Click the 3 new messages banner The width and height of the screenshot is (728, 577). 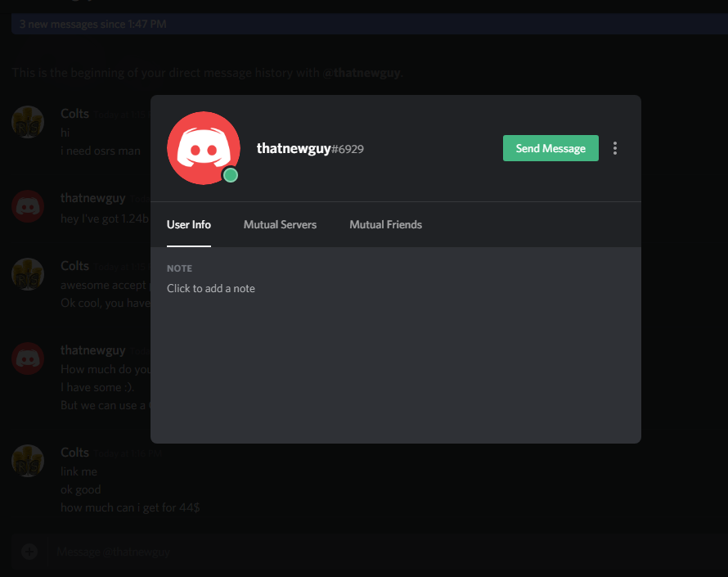(369, 24)
